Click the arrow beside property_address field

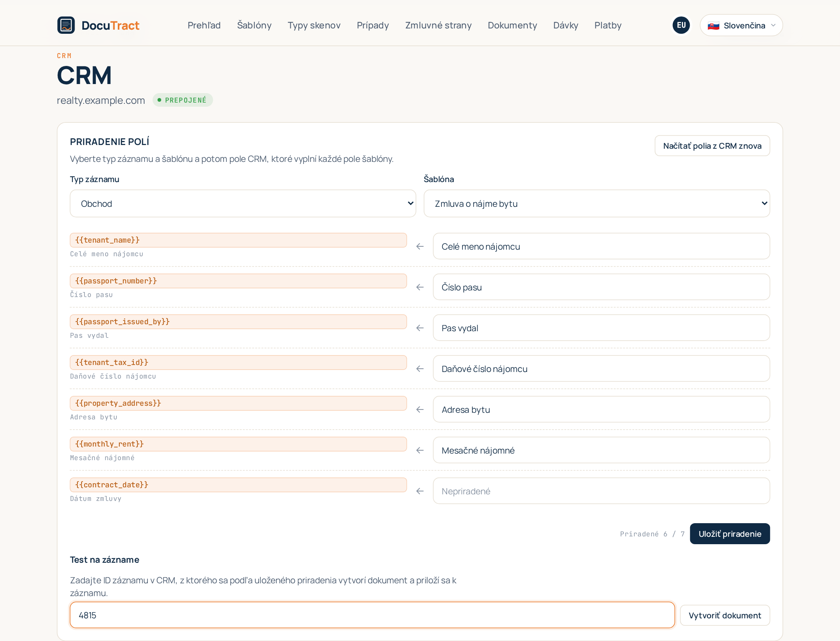pos(420,409)
